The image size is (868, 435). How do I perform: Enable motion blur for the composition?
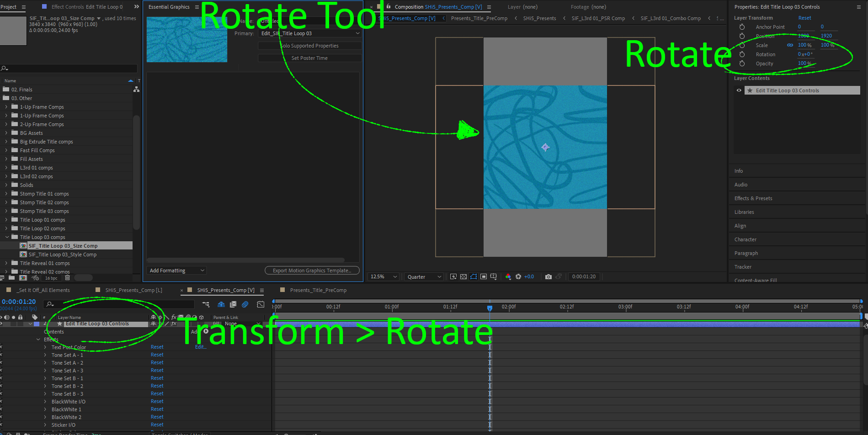[245, 304]
